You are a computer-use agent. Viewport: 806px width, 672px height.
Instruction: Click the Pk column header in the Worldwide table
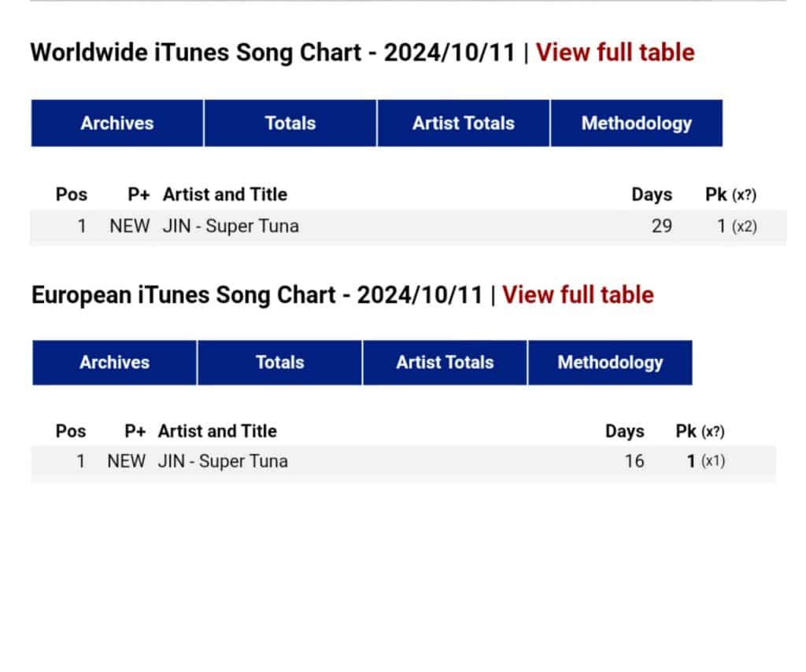click(x=716, y=194)
